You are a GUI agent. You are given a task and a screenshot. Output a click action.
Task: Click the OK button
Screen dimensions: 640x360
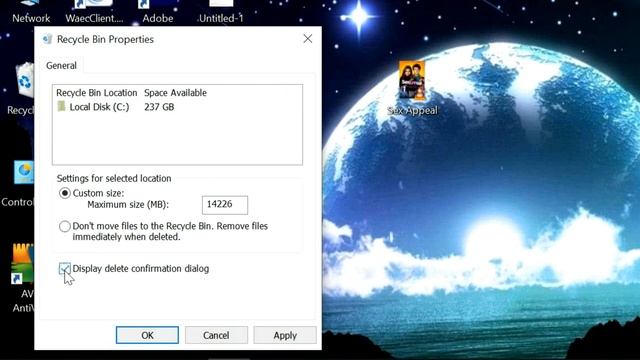click(147, 335)
